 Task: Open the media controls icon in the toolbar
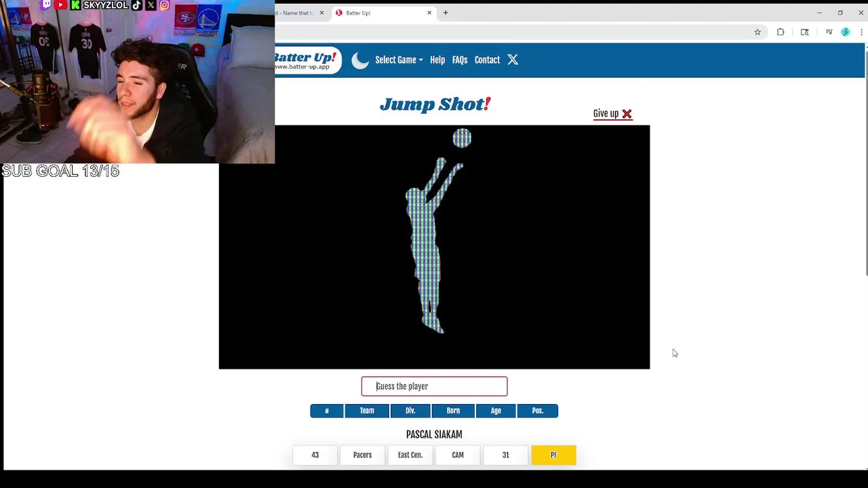click(x=829, y=32)
